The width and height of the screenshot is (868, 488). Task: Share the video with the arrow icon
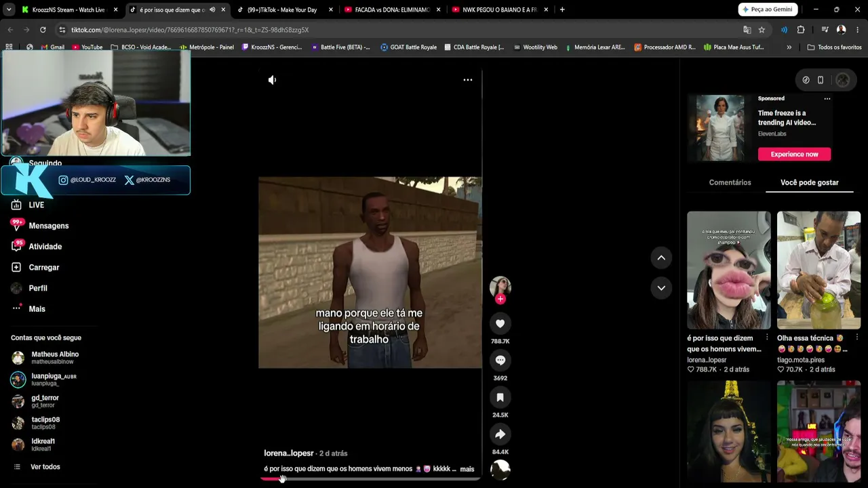pos(500,434)
